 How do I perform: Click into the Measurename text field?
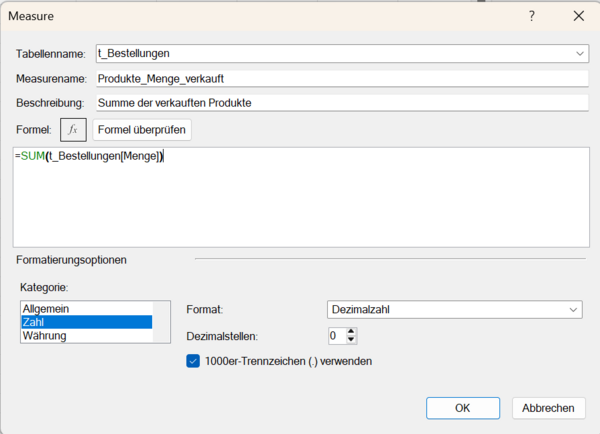(x=340, y=78)
